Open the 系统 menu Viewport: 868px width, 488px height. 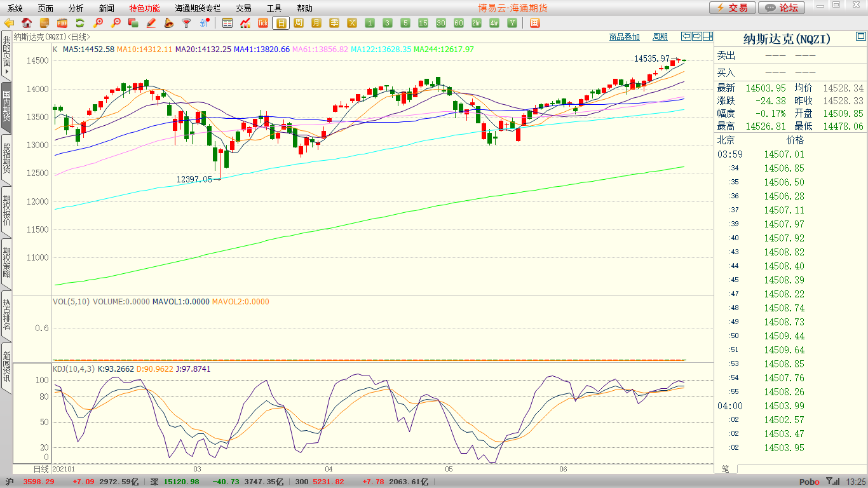pos(15,8)
